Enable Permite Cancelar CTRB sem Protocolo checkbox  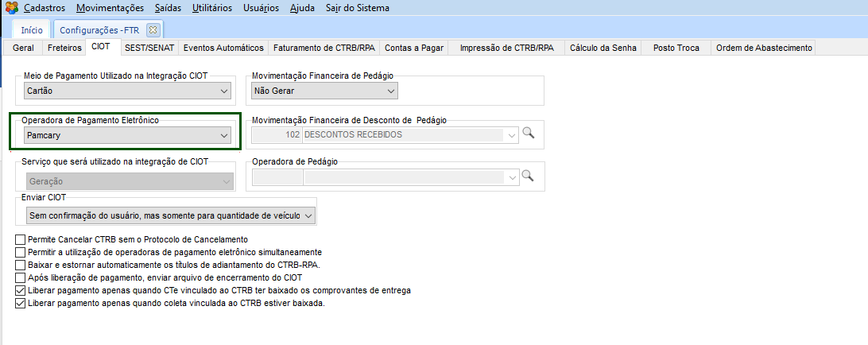pos(21,240)
